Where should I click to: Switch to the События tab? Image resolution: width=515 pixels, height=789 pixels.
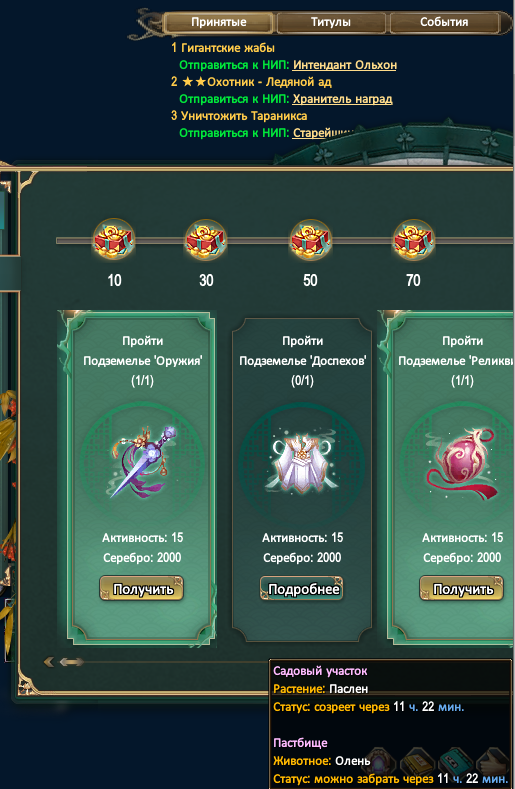(x=444, y=22)
